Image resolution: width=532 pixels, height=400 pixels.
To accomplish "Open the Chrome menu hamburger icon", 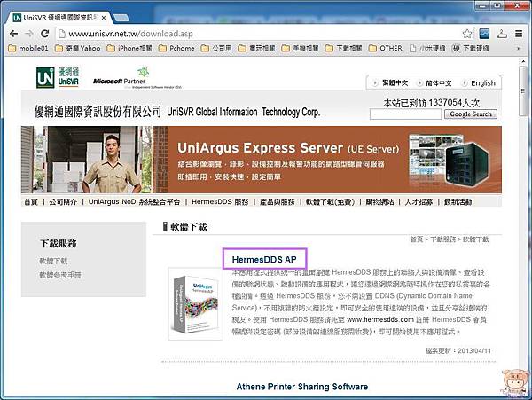I will 519,34.
